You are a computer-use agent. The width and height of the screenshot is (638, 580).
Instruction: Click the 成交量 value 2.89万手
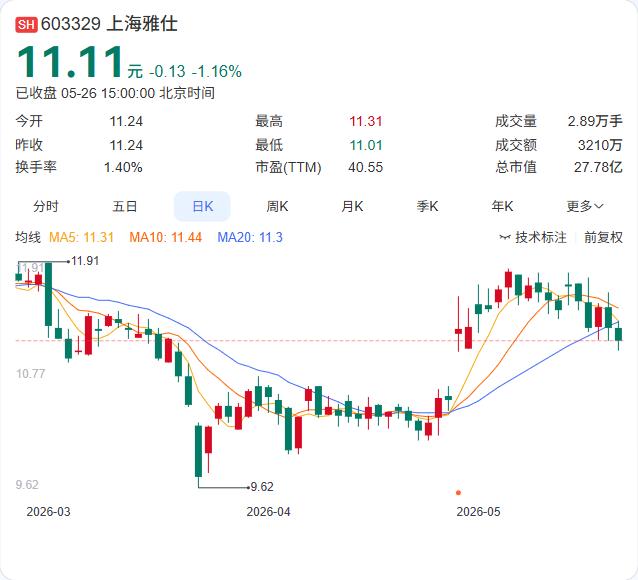pyautogui.click(x=595, y=121)
